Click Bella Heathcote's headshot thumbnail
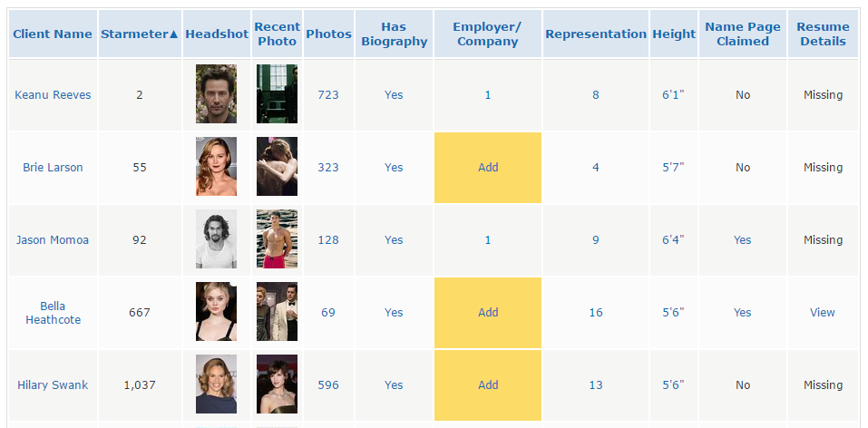The width and height of the screenshot is (868, 428). (x=216, y=312)
